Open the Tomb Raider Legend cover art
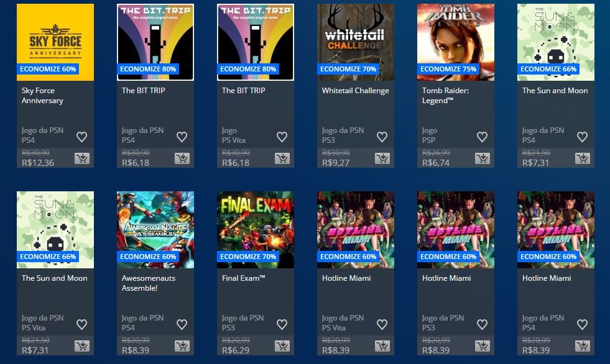 tap(456, 42)
